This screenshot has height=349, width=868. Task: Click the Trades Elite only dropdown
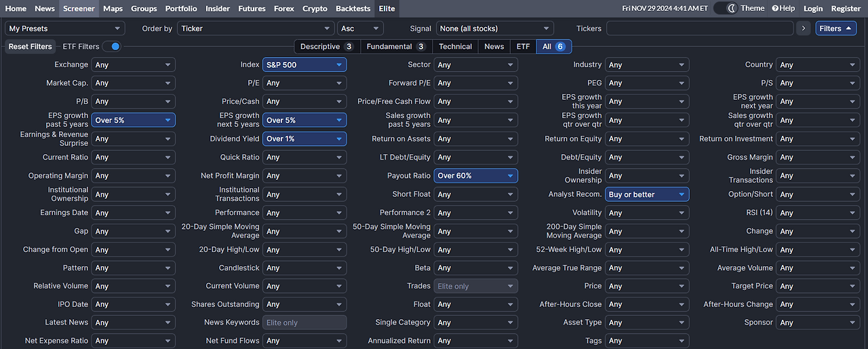click(x=475, y=286)
